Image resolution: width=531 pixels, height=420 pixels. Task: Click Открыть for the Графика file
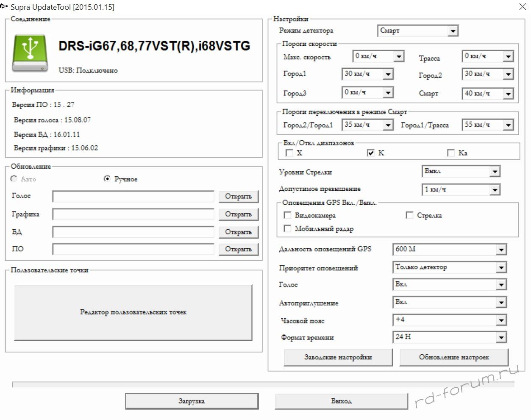[x=239, y=214]
